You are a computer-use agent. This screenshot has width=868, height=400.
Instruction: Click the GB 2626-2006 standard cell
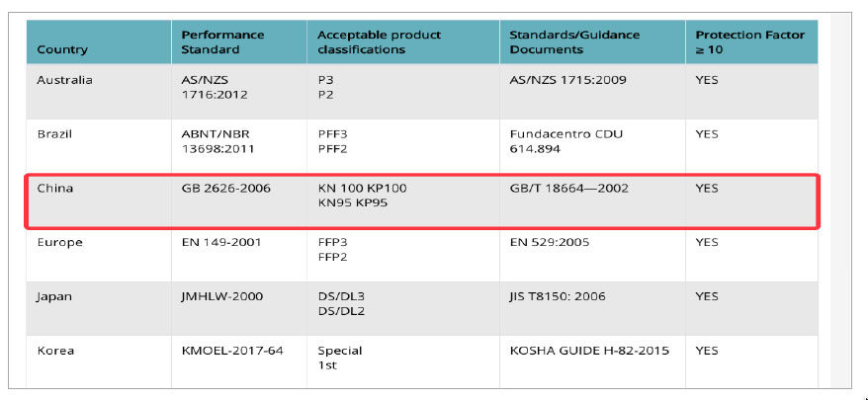[225, 188]
